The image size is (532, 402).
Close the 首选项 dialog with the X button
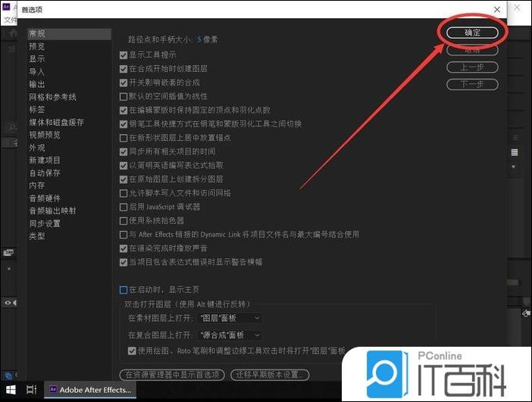497,10
